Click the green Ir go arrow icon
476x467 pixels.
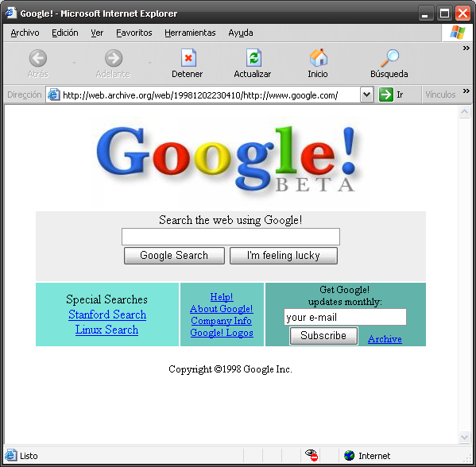point(386,95)
